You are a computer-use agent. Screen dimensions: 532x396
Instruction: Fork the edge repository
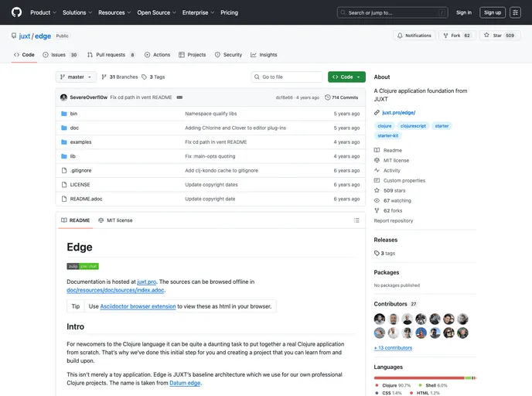coord(457,36)
